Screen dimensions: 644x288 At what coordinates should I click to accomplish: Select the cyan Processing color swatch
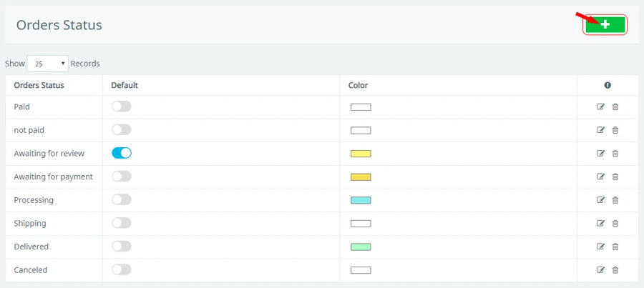click(x=361, y=200)
